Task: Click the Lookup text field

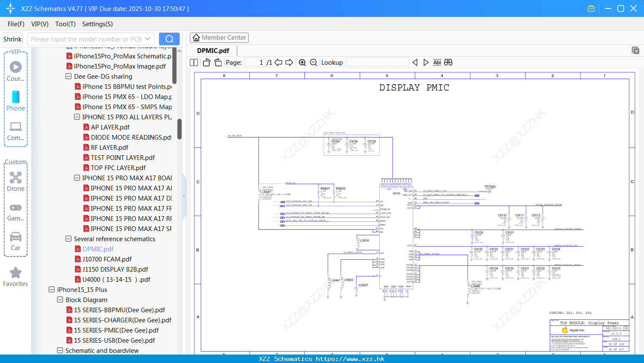Action: pos(378,62)
